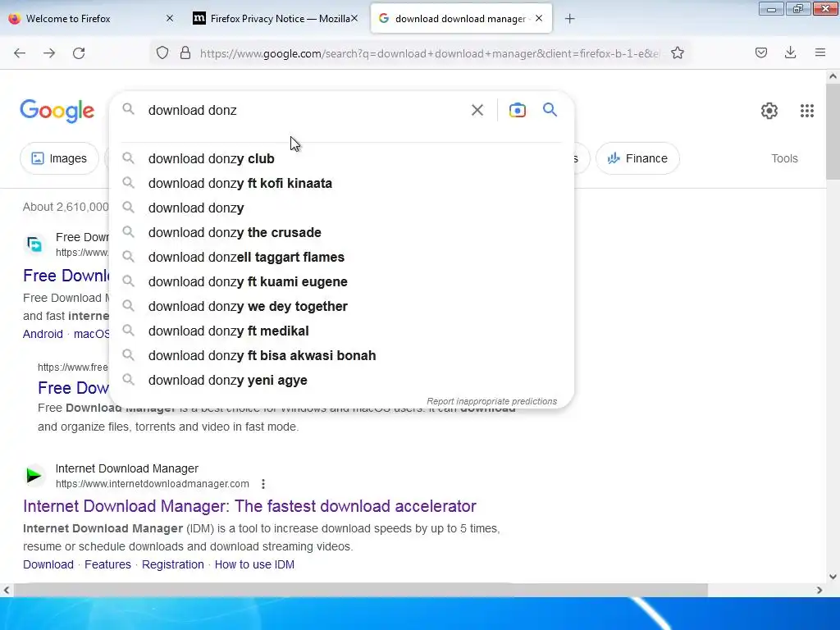The width and height of the screenshot is (840, 630).
Task: Click the horizontal scrollbar thumb
Action: point(361,590)
